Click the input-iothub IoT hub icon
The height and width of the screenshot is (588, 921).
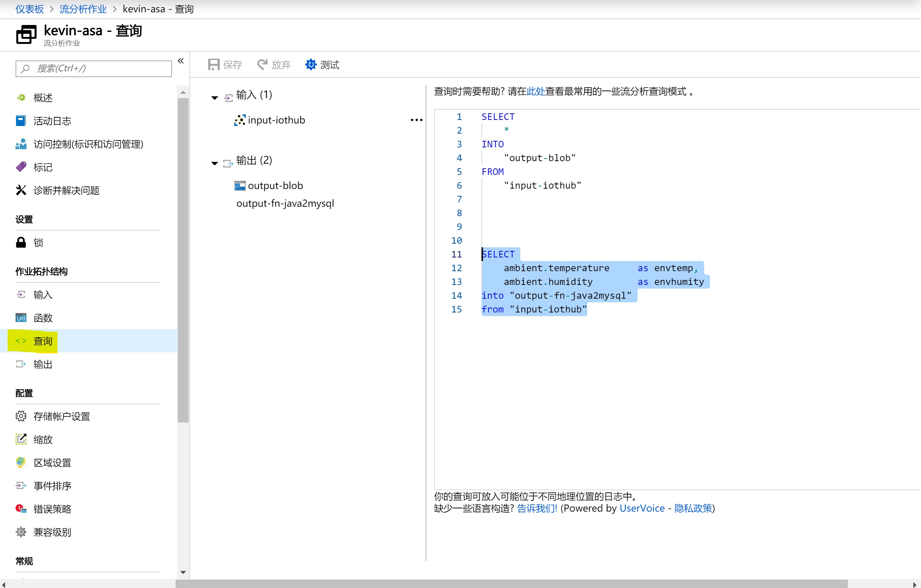point(240,120)
